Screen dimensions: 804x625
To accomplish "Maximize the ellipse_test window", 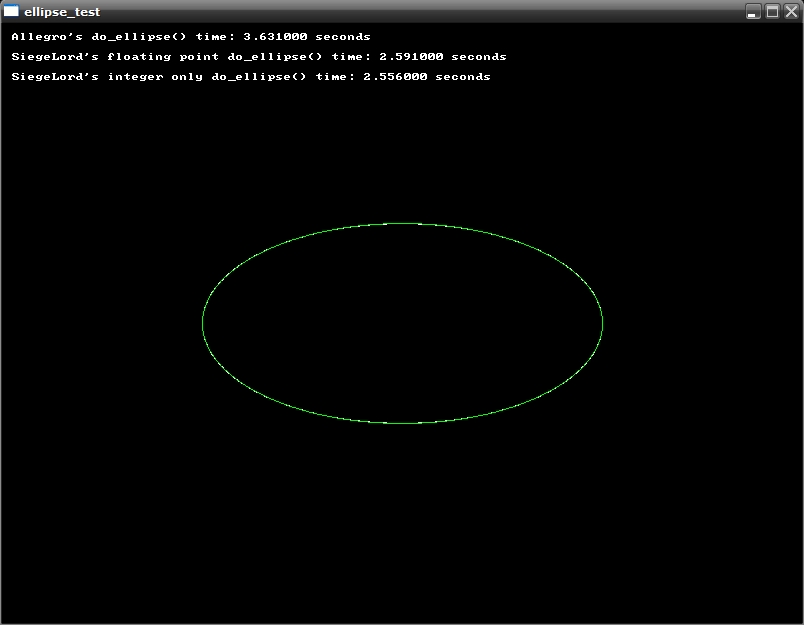I will (772, 11).
